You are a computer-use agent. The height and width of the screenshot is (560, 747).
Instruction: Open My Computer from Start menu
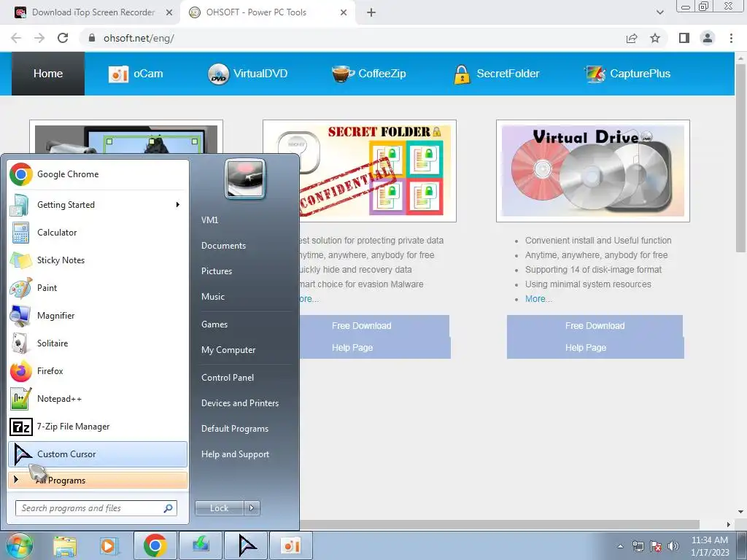point(228,350)
